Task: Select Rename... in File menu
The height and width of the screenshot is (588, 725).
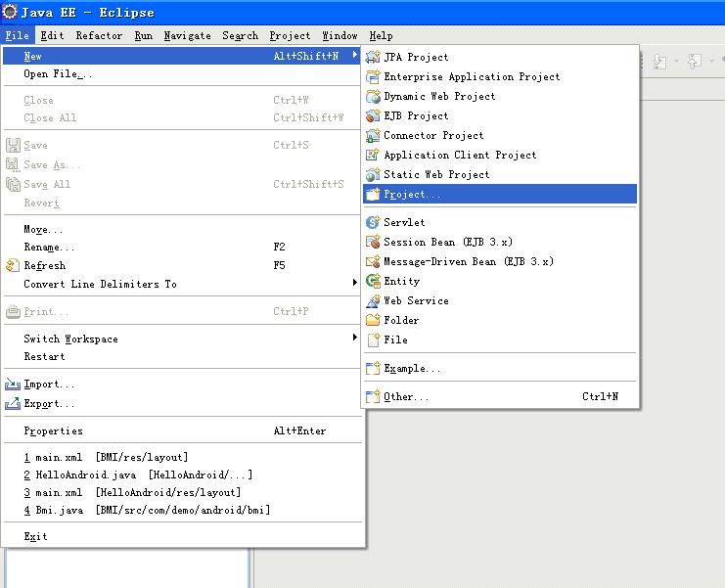Action: coord(182,247)
